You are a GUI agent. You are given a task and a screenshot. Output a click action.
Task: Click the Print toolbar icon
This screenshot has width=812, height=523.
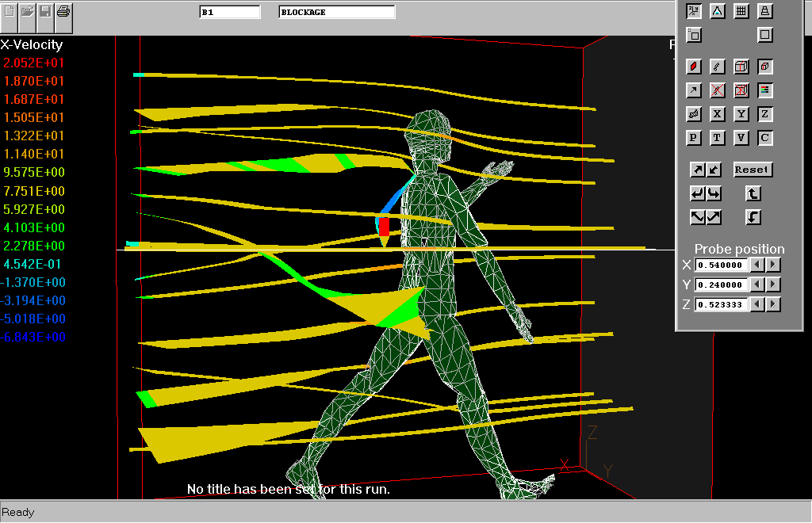coord(64,12)
